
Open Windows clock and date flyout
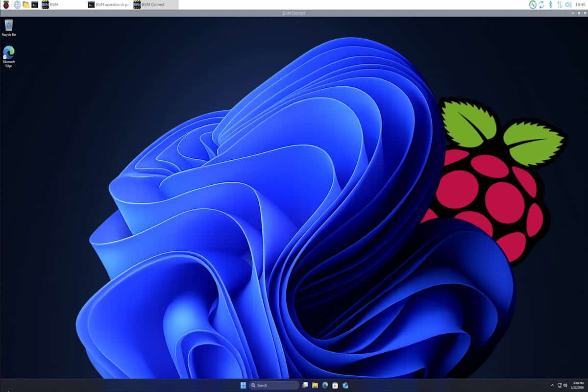[x=577, y=385]
